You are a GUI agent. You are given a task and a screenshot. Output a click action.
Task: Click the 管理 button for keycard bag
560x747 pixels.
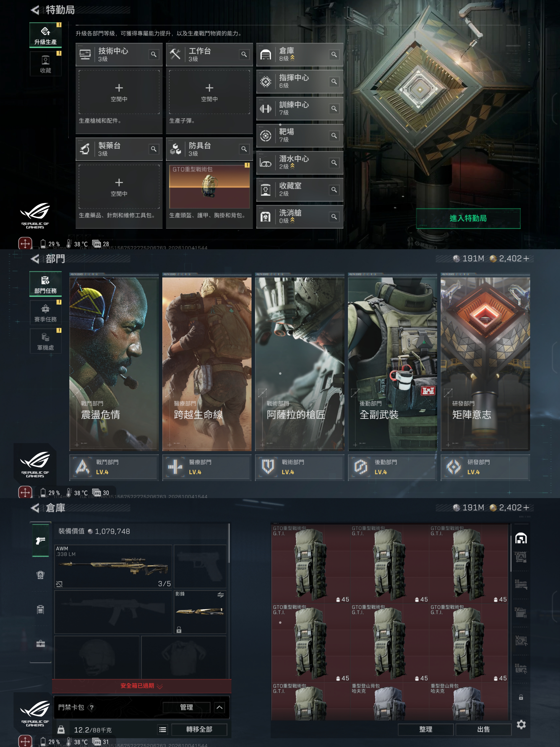[x=186, y=707]
